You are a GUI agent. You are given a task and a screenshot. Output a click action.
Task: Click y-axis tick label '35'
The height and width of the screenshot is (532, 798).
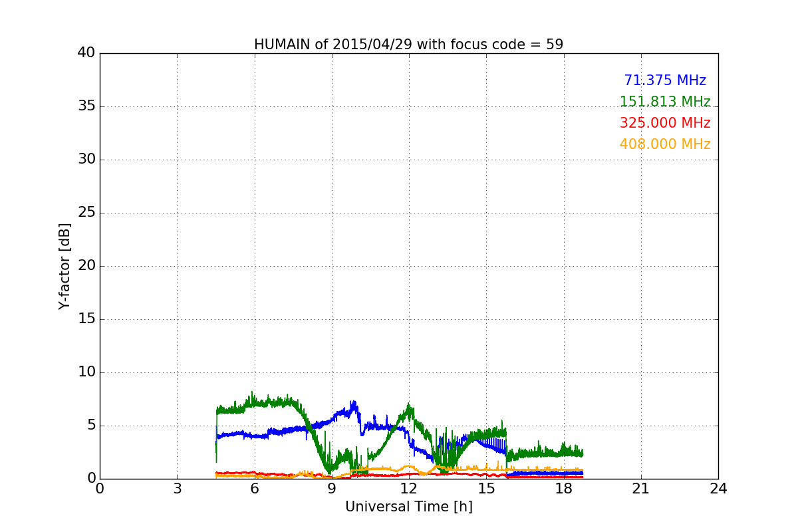[86, 106]
